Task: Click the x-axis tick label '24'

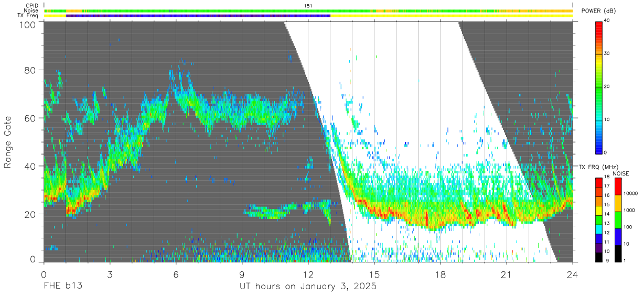Action: (572, 274)
